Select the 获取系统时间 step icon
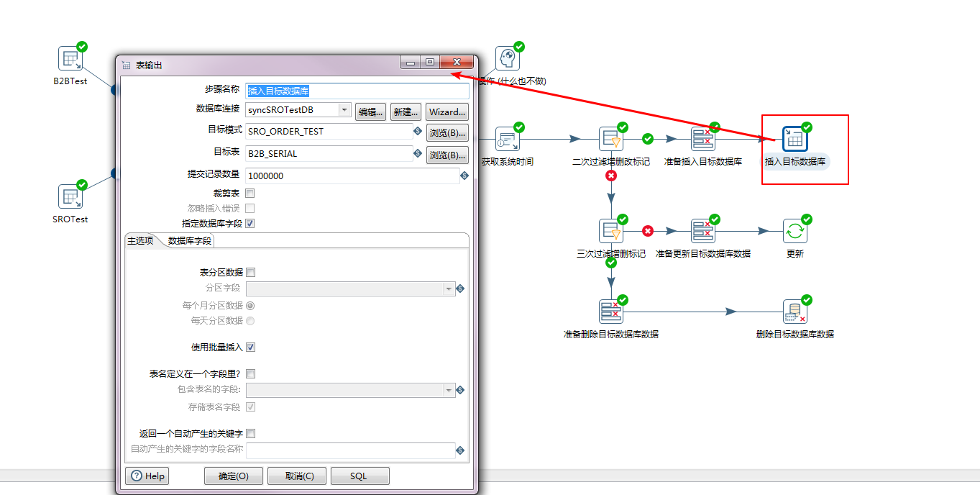This screenshot has height=495, width=980. pos(508,139)
